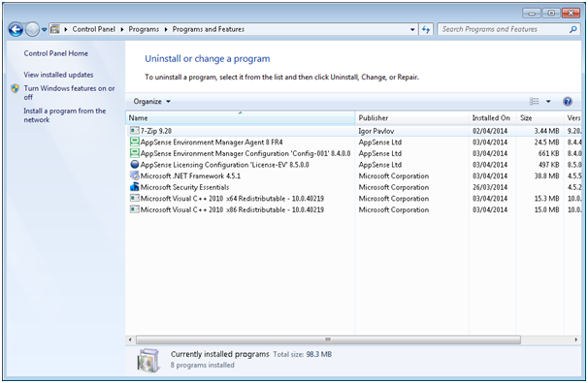Click the Microsoft Security Essentials icon
The width and height of the screenshot is (588, 383).
(x=134, y=186)
